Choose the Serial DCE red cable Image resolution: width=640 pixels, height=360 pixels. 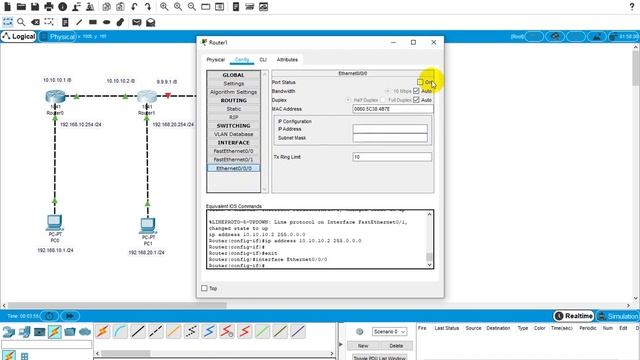point(227,331)
